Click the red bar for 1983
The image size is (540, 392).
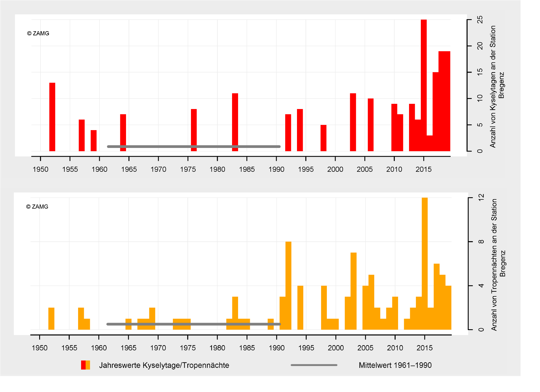235,121
